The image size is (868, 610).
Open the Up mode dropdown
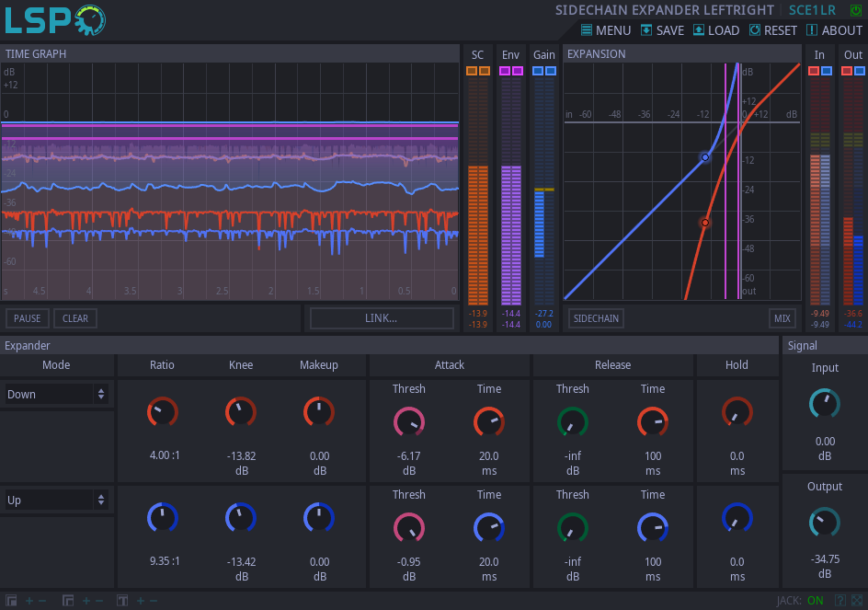[x=55, y=500]
